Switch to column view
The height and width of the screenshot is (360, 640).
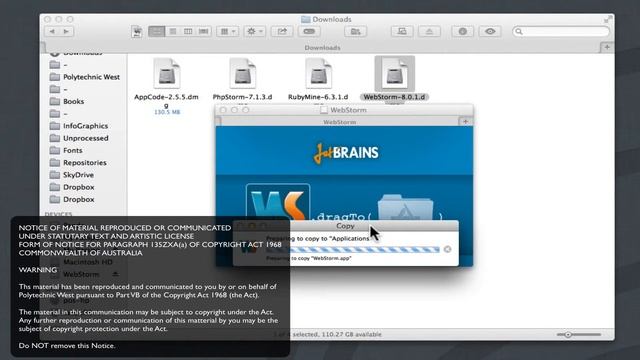tap(188, 31)
